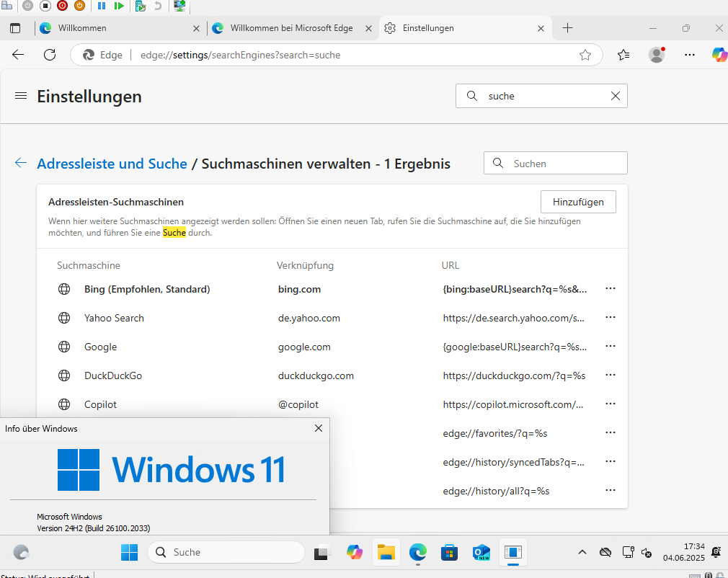The image size is (728, 578).
Task: Close the first Willkommen tab
Action: [x=196, y=28]
